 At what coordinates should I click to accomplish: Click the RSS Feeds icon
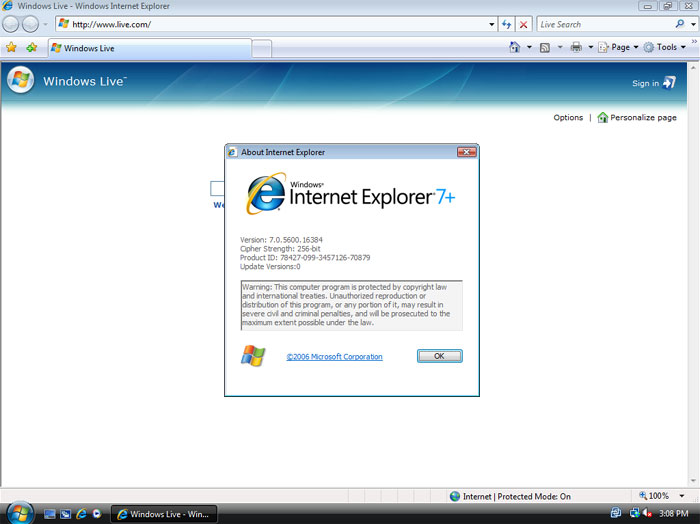point(545,47)
